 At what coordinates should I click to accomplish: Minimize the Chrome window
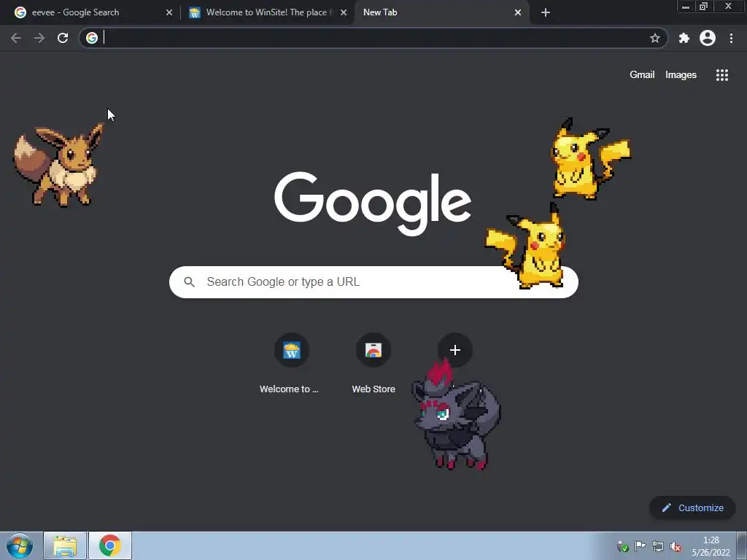coord(686,7)
